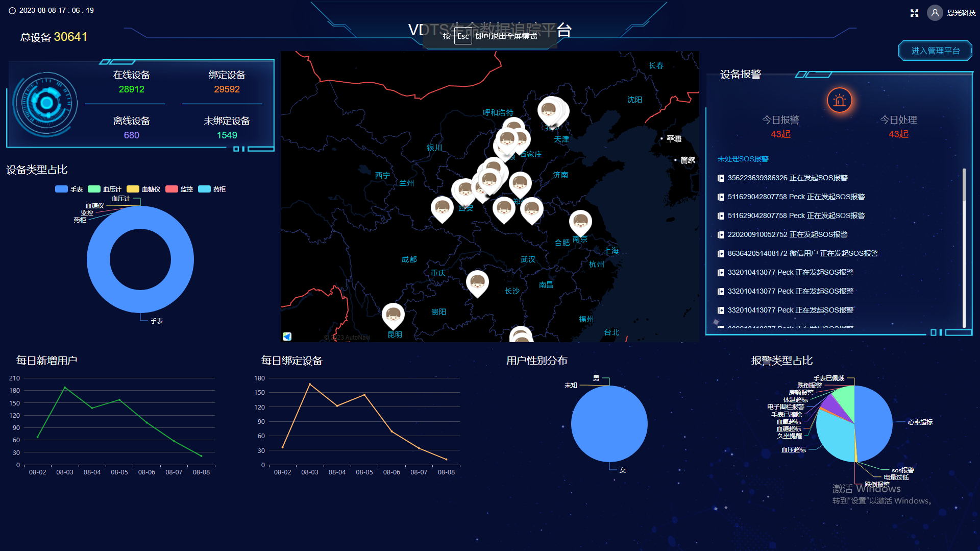Click icon beside SOS alert 356223639386326
980x551 pixels.
720,178
